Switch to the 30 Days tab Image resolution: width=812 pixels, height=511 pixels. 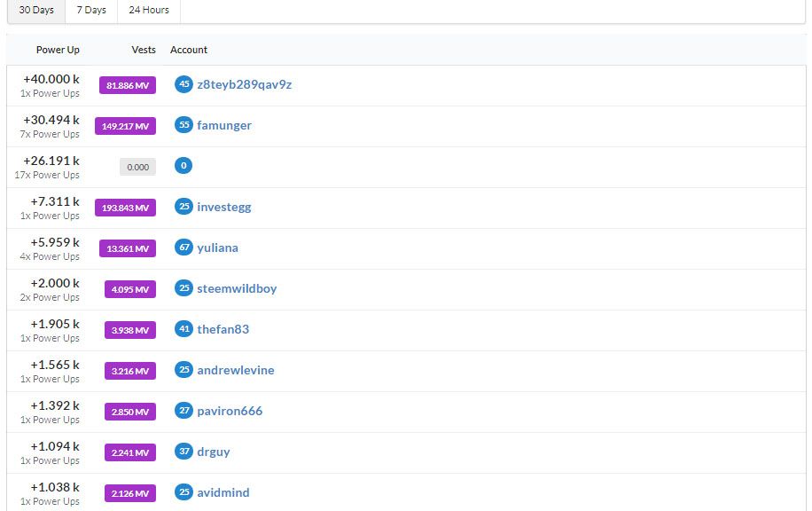click(x=36, y=10)
